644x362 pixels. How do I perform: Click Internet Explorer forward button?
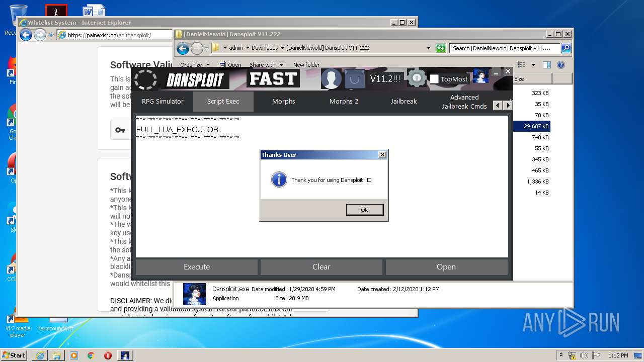tap(40, 35)
